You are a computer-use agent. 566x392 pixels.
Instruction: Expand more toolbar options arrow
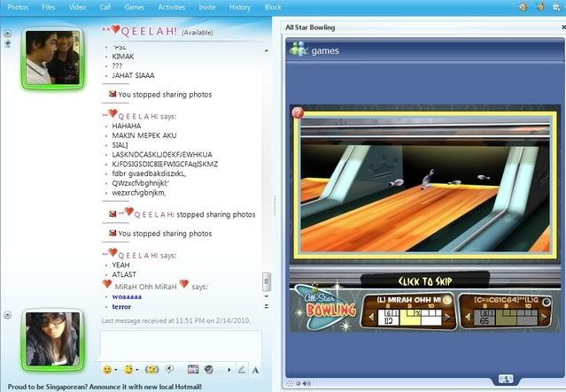[229, 370]
